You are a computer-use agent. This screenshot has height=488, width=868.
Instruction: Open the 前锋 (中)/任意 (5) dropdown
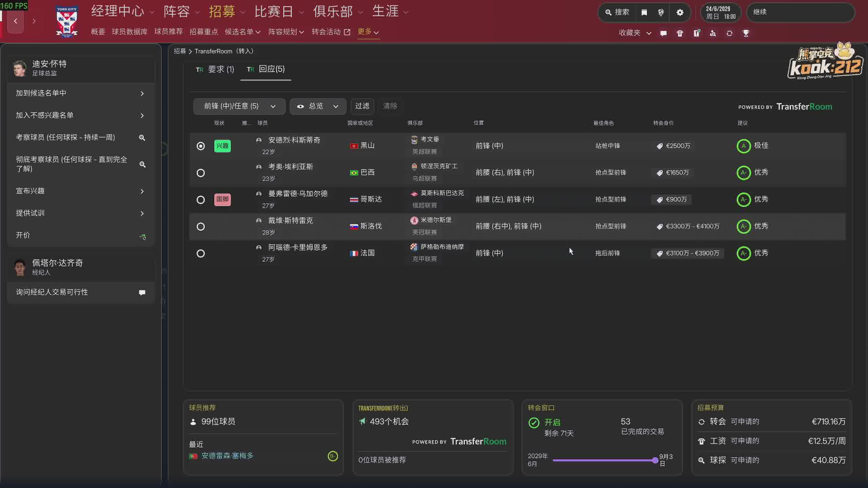(x=239, y=106)
